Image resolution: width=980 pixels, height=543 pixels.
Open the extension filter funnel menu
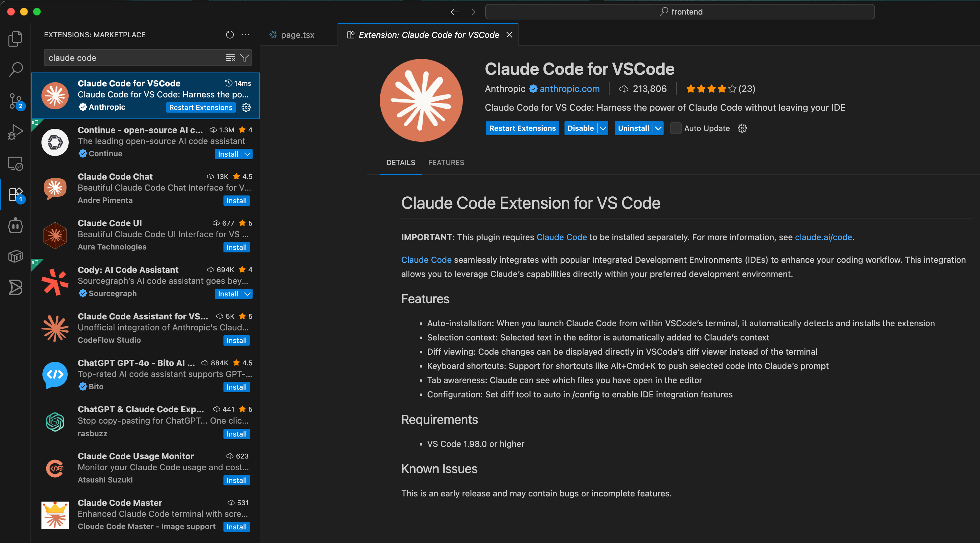(245, 58)
